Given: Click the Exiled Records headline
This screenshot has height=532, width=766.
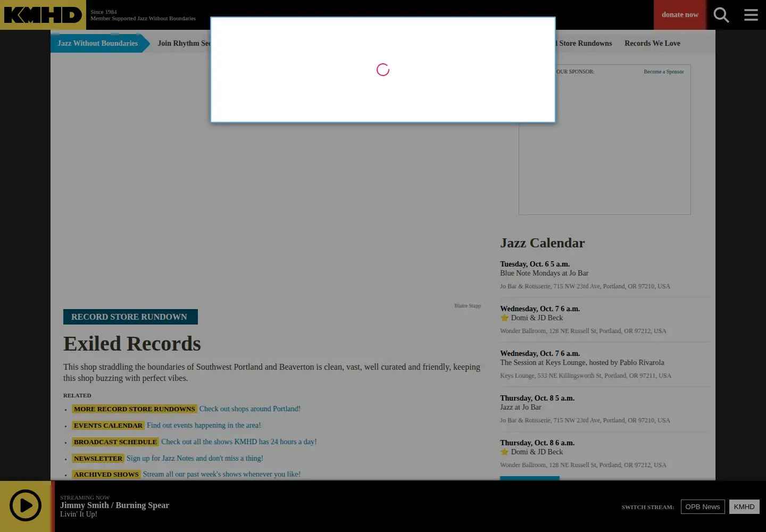Looking at the screenshot, I should (x=132, y=344).
